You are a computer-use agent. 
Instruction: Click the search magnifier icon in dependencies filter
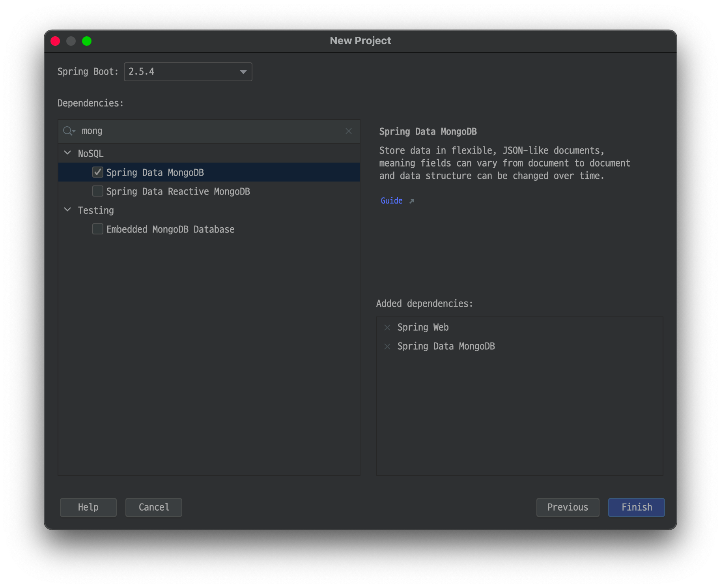pyautogui.click(x=69, y=131)
